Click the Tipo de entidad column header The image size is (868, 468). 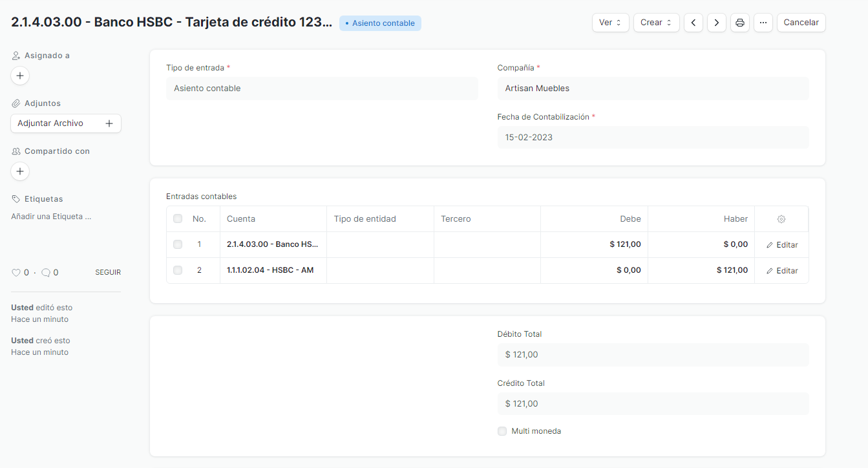pos(380,219)
